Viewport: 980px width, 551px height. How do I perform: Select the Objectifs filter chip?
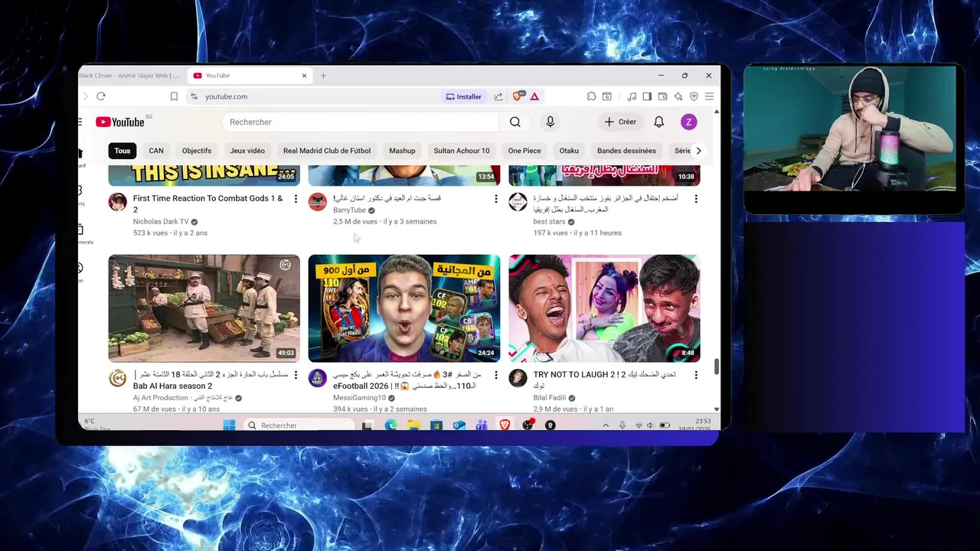pos(197,151)
